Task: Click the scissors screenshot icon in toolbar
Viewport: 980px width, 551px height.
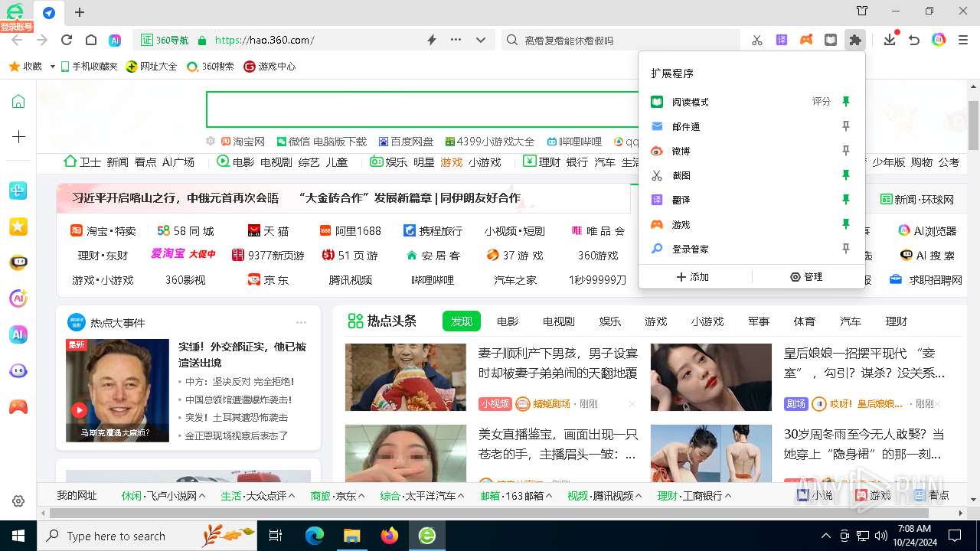Action: pyautogui.click(x=757, y=40)
